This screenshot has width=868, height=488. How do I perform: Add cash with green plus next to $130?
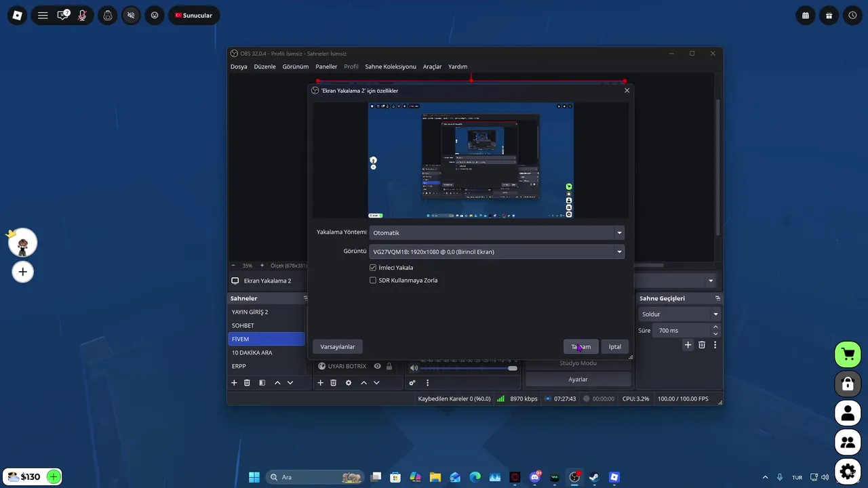click(x=54, y=476)
